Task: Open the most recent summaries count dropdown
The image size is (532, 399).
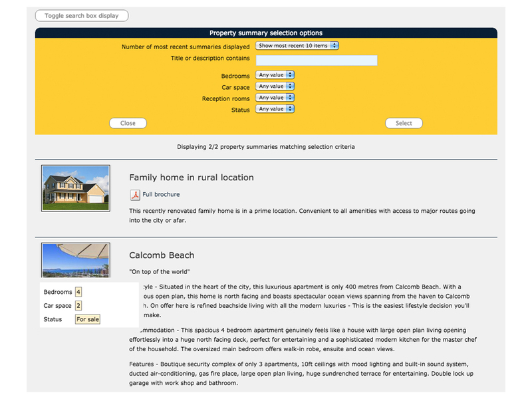Action: point(297,46)
